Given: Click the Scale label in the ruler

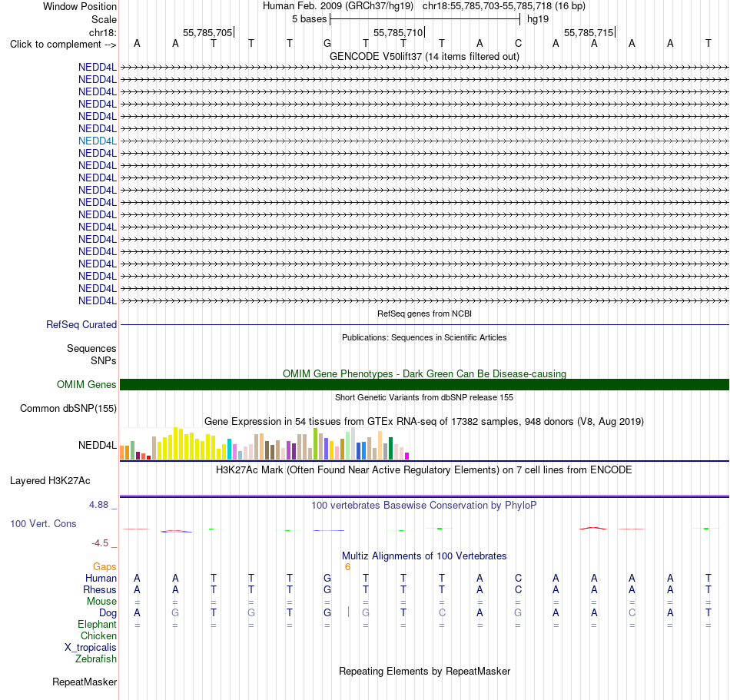Looking at the screenshot, I should coord(104,19).
